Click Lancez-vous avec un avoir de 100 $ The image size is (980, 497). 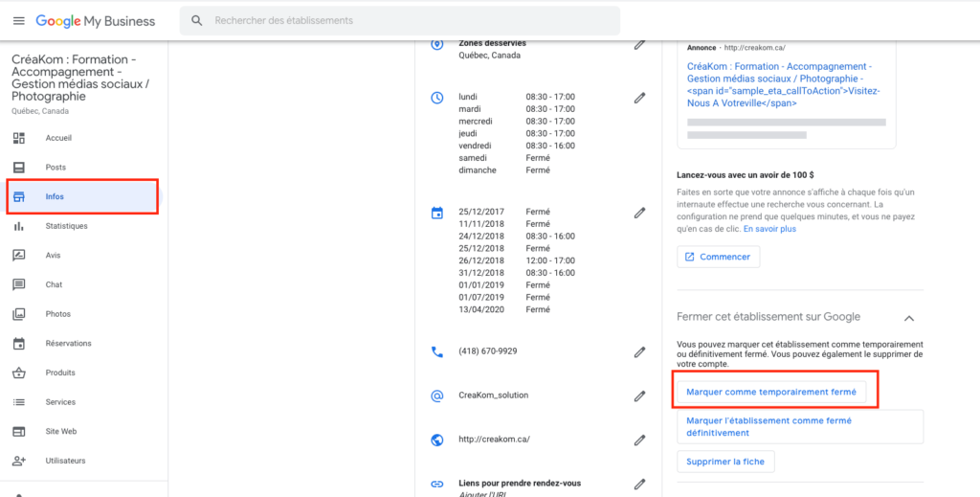click(x=745, y=175)
